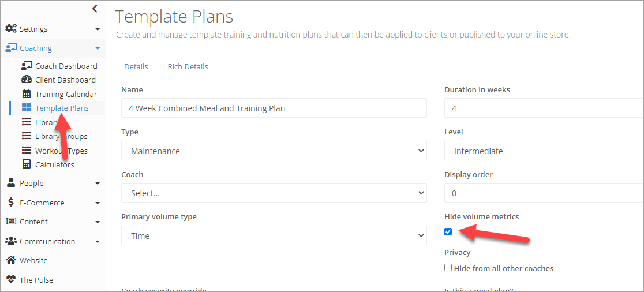
Task: Click the Coach Dashboard icon
Action: (x=27, y=66)
